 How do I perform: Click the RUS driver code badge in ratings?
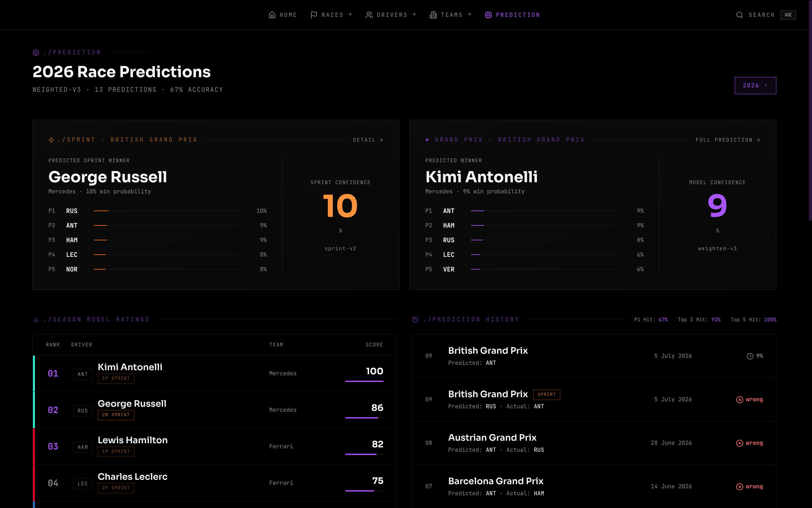point(82,411)
